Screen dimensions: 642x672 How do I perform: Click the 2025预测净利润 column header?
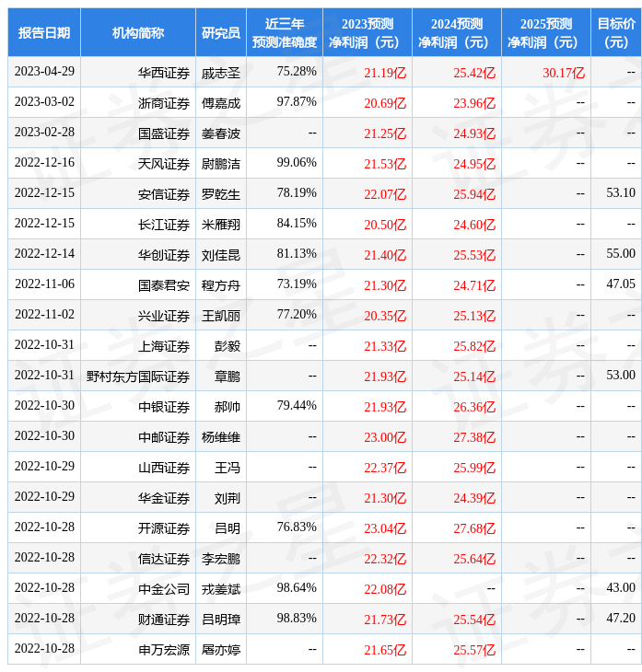[545, 32]
